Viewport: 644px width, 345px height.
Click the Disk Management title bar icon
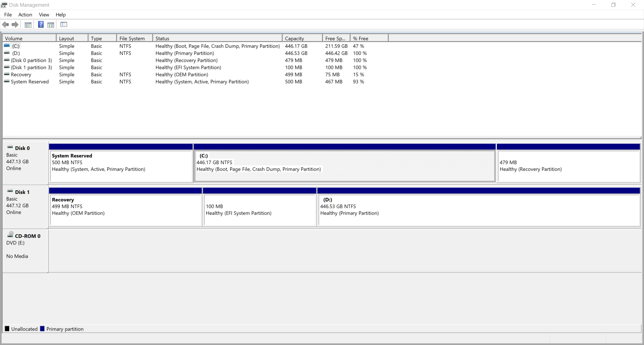pyautogui.click(x=4, y=5)
